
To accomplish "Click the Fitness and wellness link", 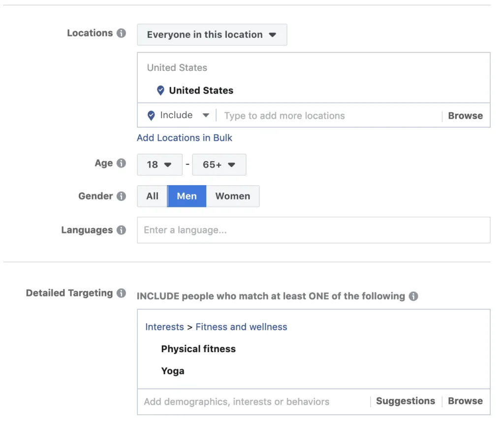I will 241,327.
